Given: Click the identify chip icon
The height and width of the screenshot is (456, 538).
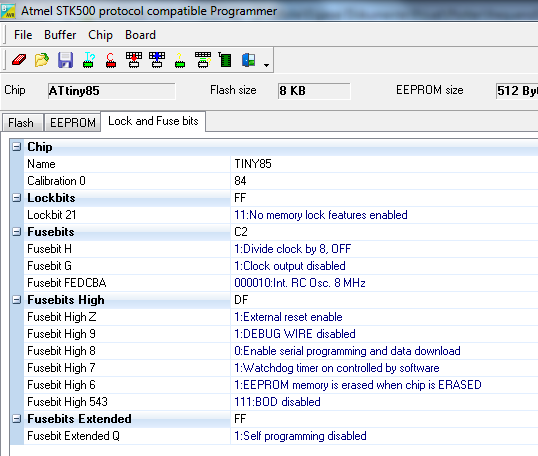Looking at the screenshot, I should tap(89, 60).
